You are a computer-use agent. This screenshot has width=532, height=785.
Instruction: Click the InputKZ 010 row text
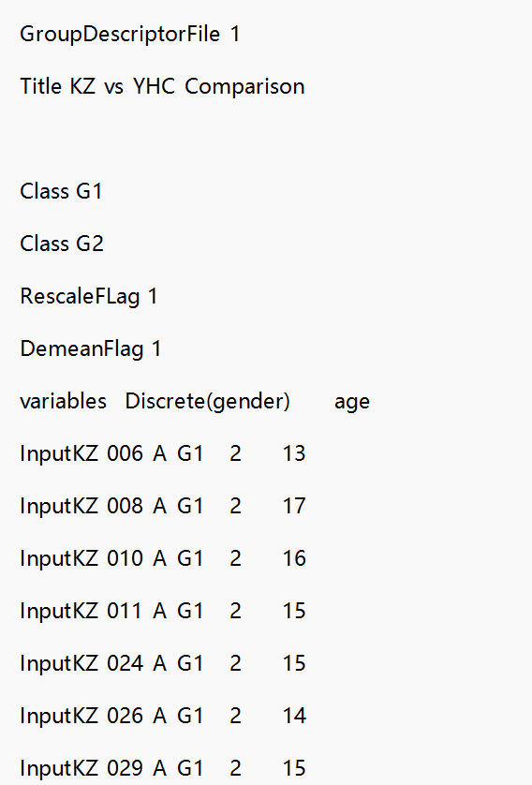pyautogui.click(x=163, y=558)
